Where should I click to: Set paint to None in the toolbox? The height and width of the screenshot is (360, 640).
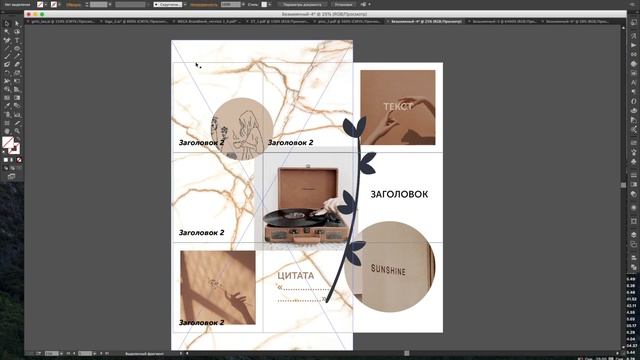click(x=19, y=160)
